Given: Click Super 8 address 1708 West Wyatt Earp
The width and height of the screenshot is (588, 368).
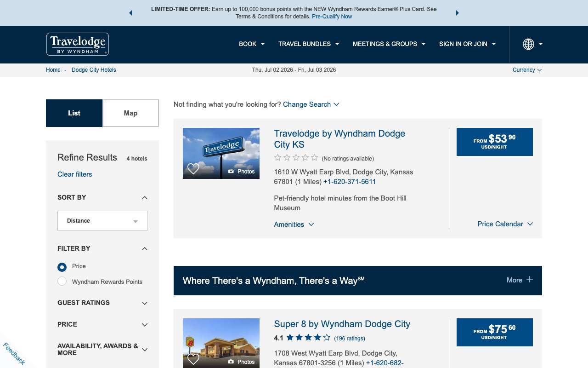Looking at the screenshot, I should click(x=335, y=358).
